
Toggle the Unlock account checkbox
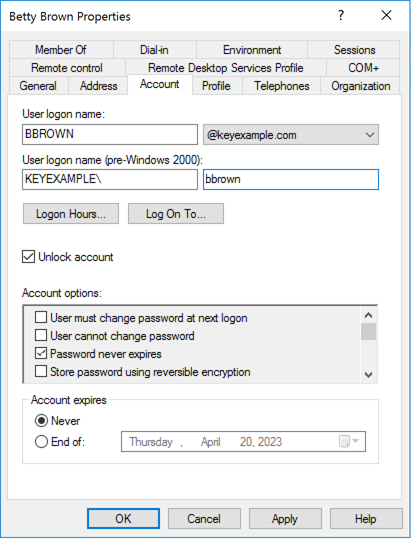(x=29, y=257)
